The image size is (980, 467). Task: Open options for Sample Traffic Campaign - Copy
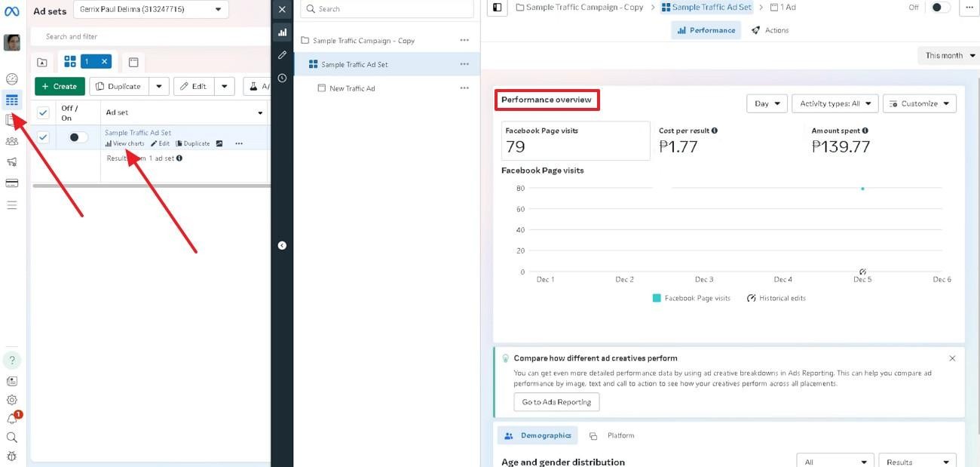(x=464, y=41)
